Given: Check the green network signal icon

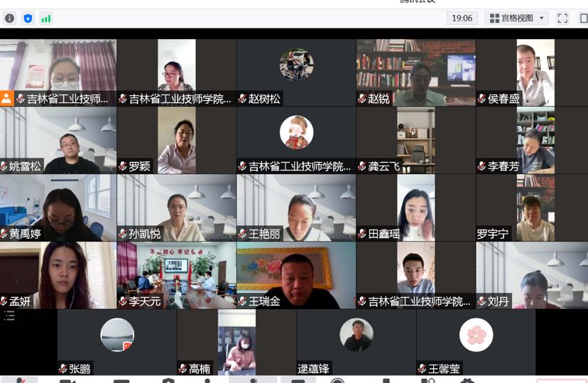Looking at the screenshot, I should click(x=46, y=18).
